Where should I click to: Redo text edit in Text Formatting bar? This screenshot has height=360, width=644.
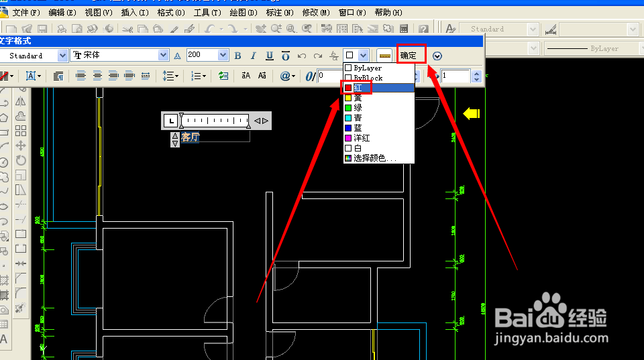coord(317,56)
